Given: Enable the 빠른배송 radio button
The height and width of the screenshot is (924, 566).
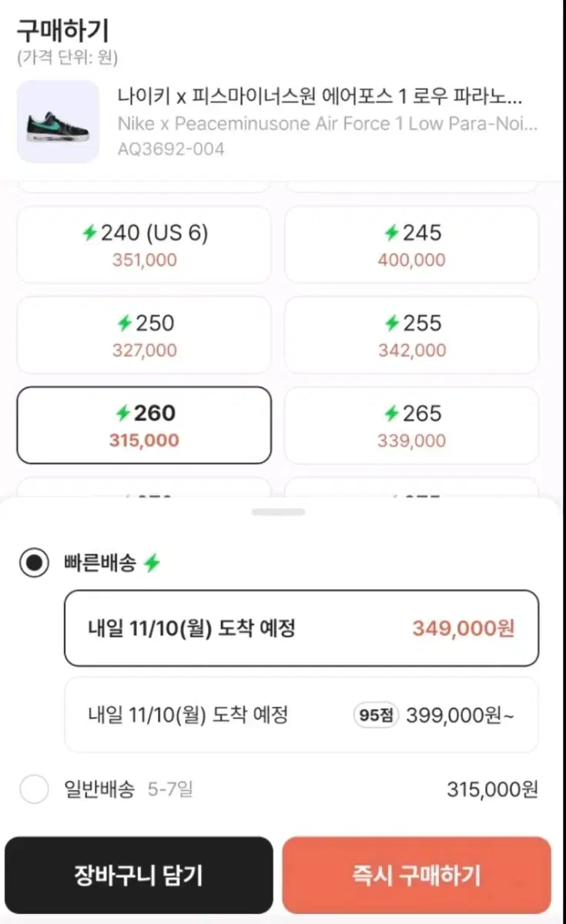Looking at the screenshot, I should (34, 564).
